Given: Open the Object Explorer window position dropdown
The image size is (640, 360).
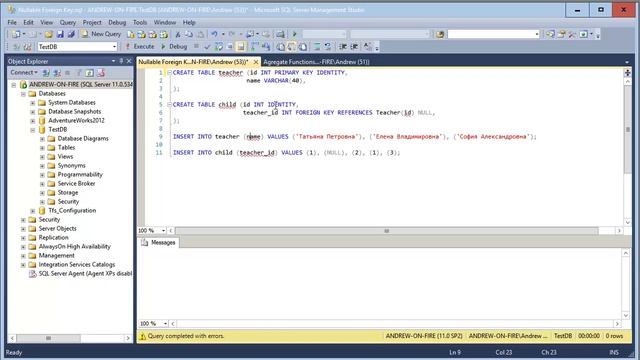Looking at the screenshot, I should pyautogui.click(x=113, y=61).
